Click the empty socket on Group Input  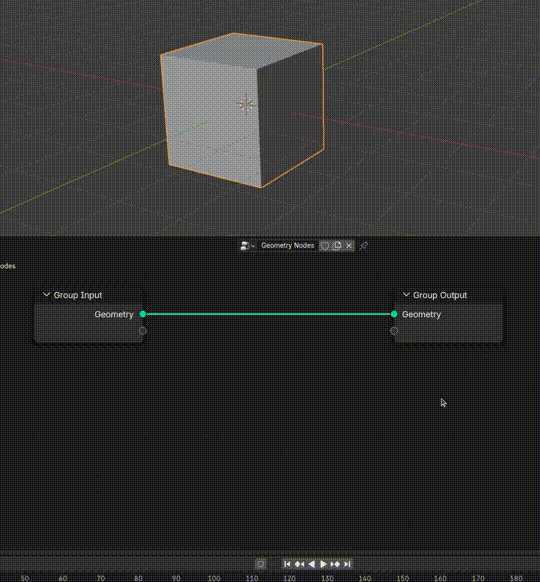coord(143,331)
